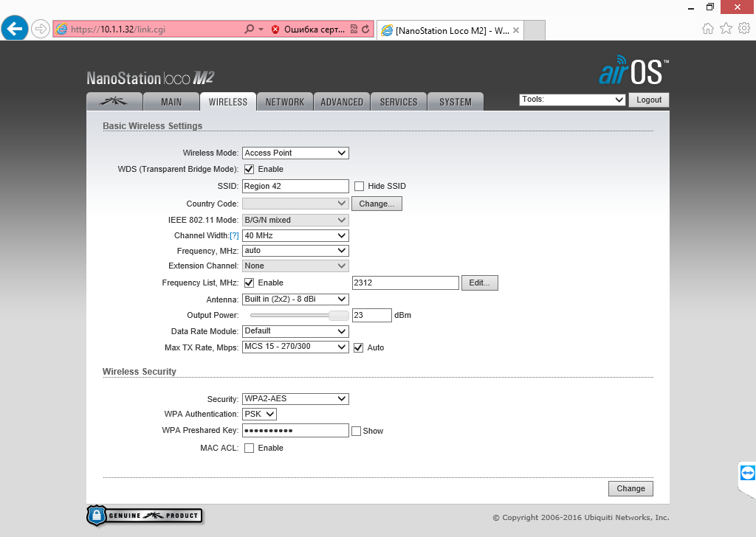This screenshot has height=537, width=756.
Task: Close the NanoStation Loco M2 browser tab
Action: [516, 30]
